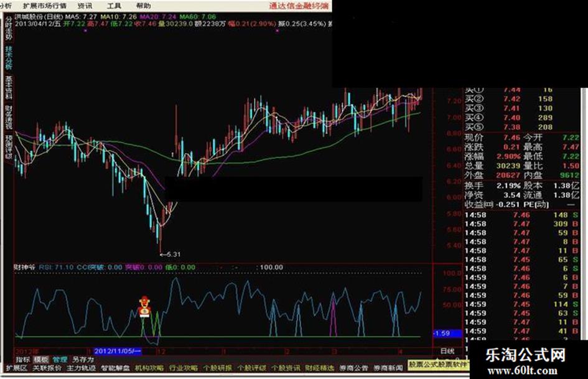Click the tick row with volume 114 S
The width and height of the screenshot is (588, 379).
click(521, 304)
